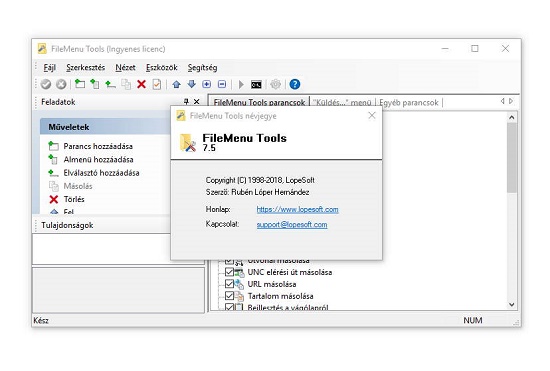This screenshot has width=550, height=371.
Task: Click the blue plus expand-all toolbar icon
Action: click(x=207, y=84)
